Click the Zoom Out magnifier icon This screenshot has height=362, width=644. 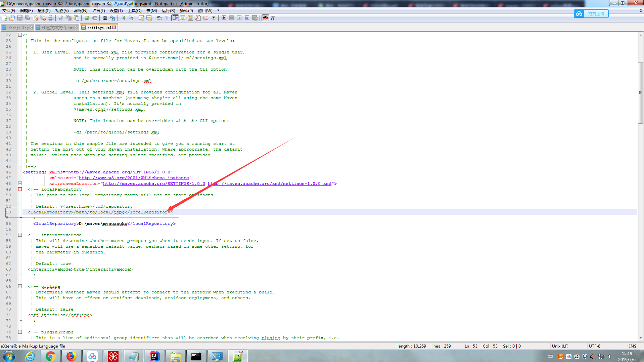pyautogui.click(x=131, y=18)
